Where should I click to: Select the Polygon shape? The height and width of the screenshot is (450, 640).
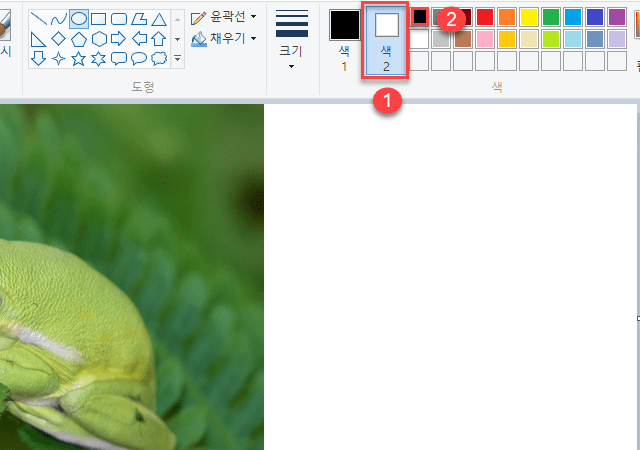pyautogui.click(x=139, y=19)
